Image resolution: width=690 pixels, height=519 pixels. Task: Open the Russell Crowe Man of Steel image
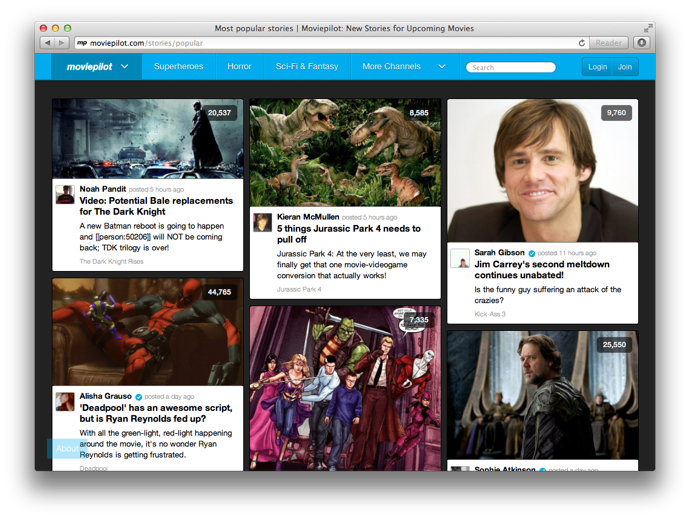point(543,395)
